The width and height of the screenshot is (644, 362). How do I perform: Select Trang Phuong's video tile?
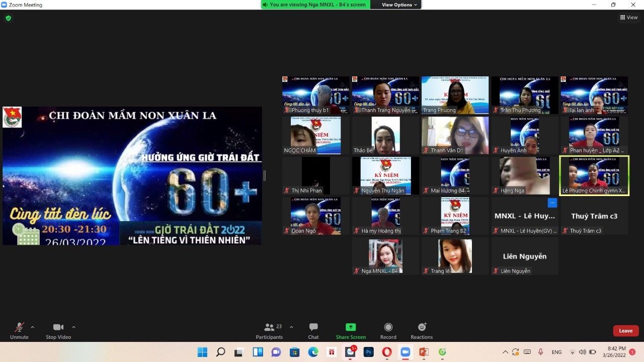pos(455,95)
